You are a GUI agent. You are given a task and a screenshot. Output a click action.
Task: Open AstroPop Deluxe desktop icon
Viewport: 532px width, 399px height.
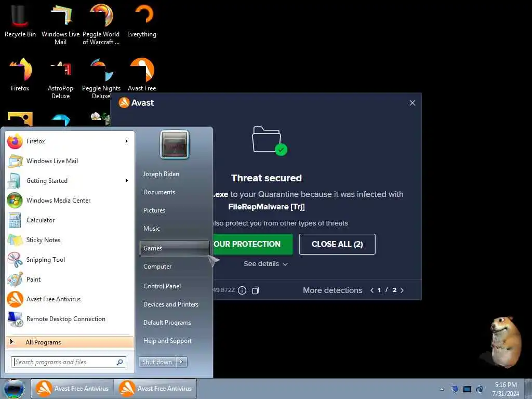[60, 79]
